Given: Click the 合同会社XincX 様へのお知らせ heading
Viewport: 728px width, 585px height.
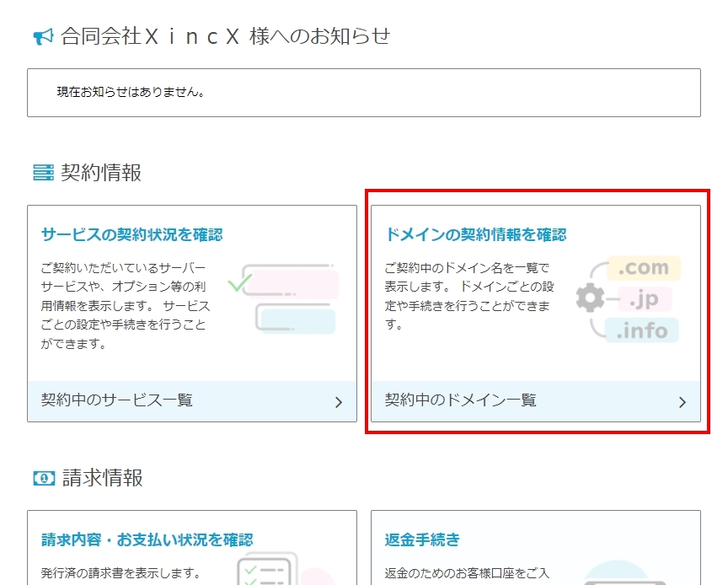Looking at the screenshot, I should click(x=226, y=36).
